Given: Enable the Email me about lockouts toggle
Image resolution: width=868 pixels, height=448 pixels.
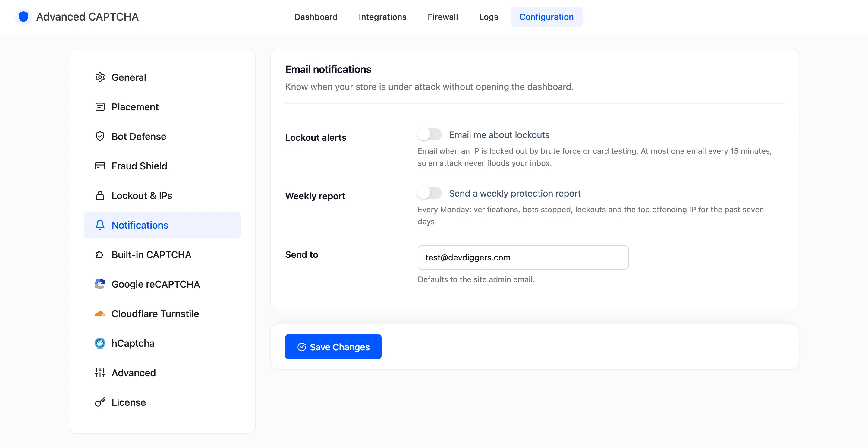Looking at the screenshot, I should (429, 134).
